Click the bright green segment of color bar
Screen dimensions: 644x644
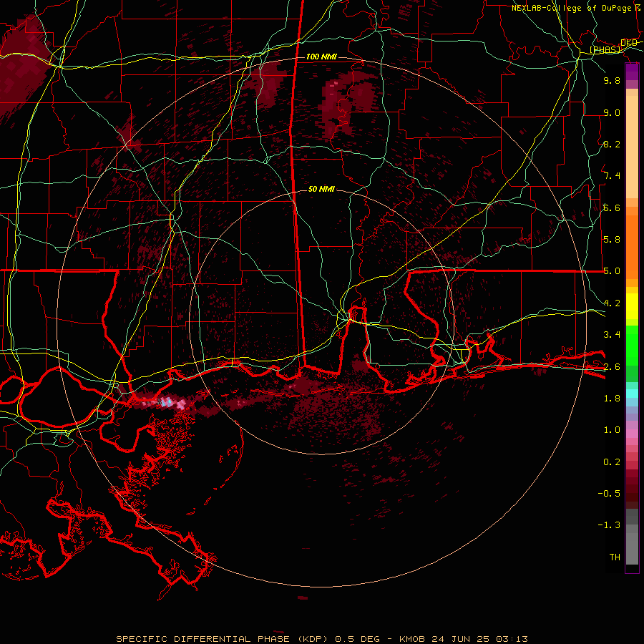(x=632, y=345)
